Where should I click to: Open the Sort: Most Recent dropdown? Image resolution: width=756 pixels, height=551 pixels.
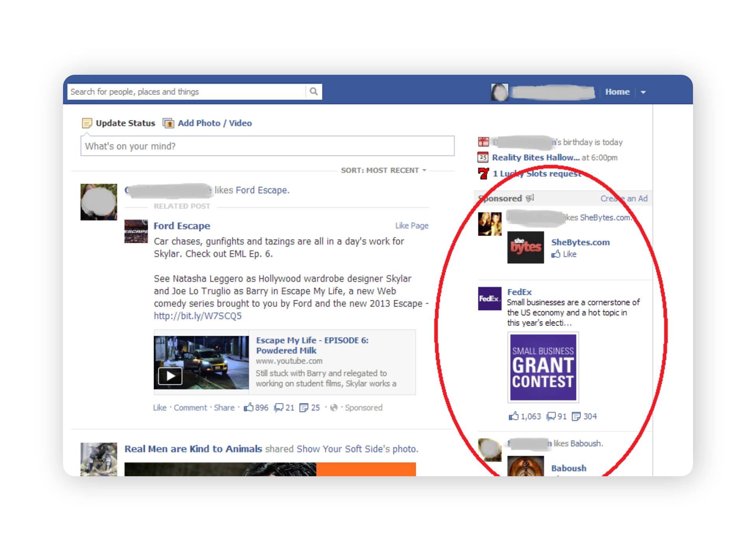[x=384, y=170]
